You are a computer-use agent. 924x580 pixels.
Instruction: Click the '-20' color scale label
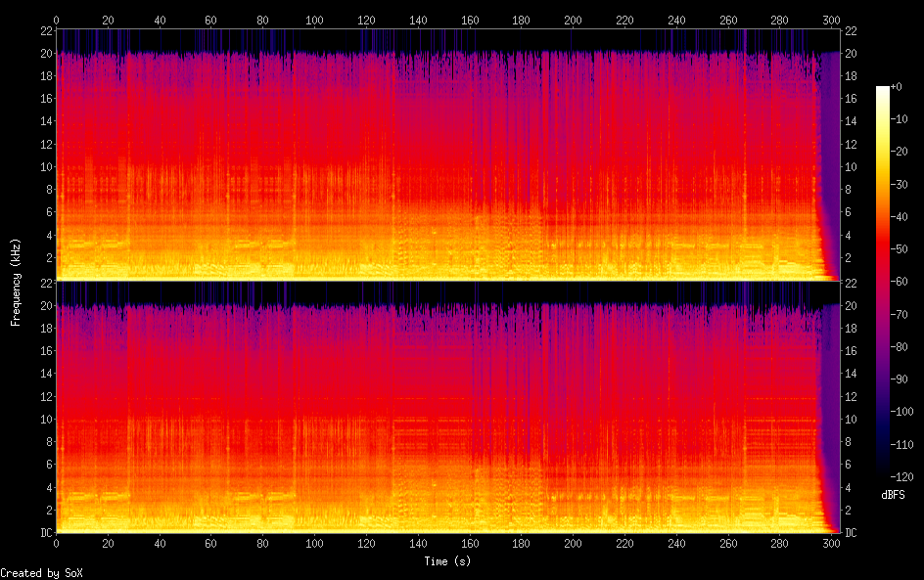(900, 152)
